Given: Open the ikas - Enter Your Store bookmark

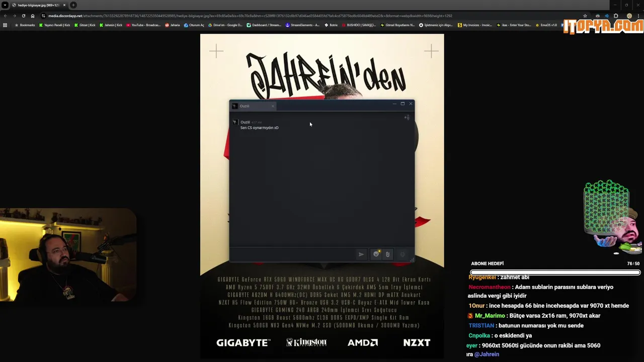Looking at the screenshot, I should pos(514,25).
